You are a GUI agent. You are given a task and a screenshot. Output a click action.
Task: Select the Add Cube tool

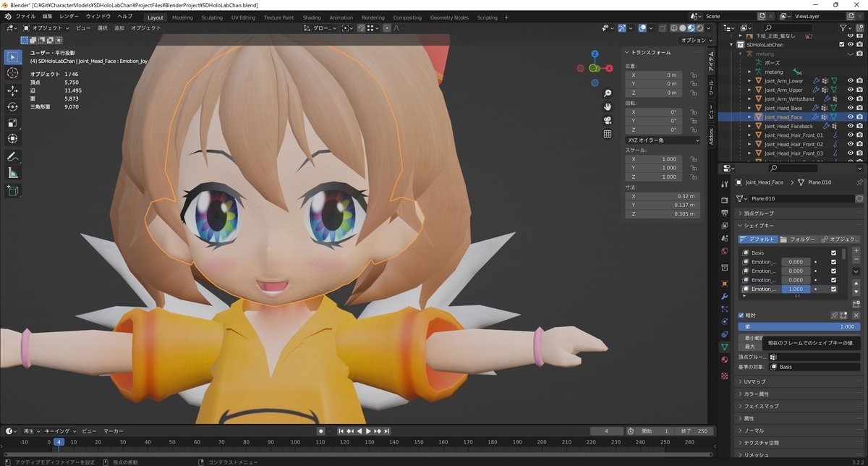tap(13, 191)
